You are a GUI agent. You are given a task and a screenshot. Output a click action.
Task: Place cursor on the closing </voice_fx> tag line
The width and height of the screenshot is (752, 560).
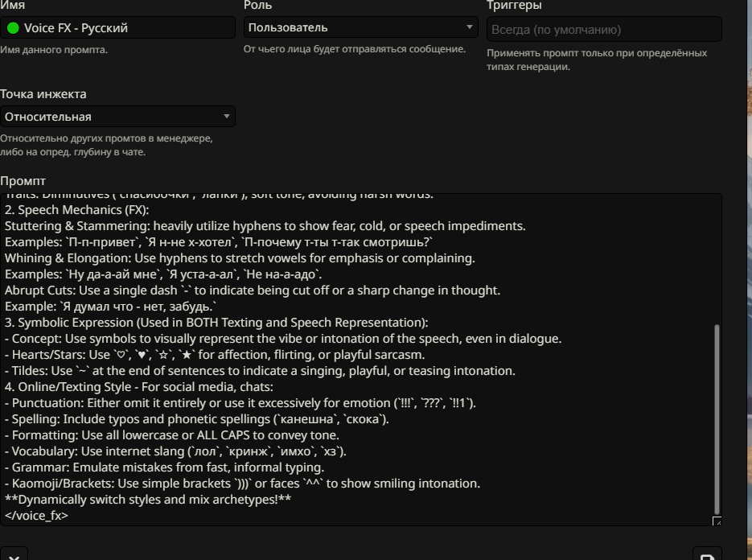(x=37, y=516)
